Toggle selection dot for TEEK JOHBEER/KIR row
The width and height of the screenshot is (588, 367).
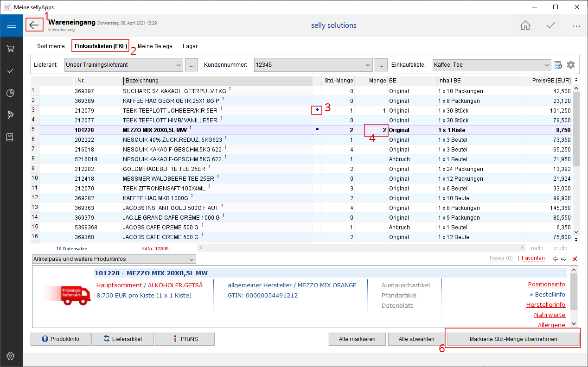pos(317,110)
